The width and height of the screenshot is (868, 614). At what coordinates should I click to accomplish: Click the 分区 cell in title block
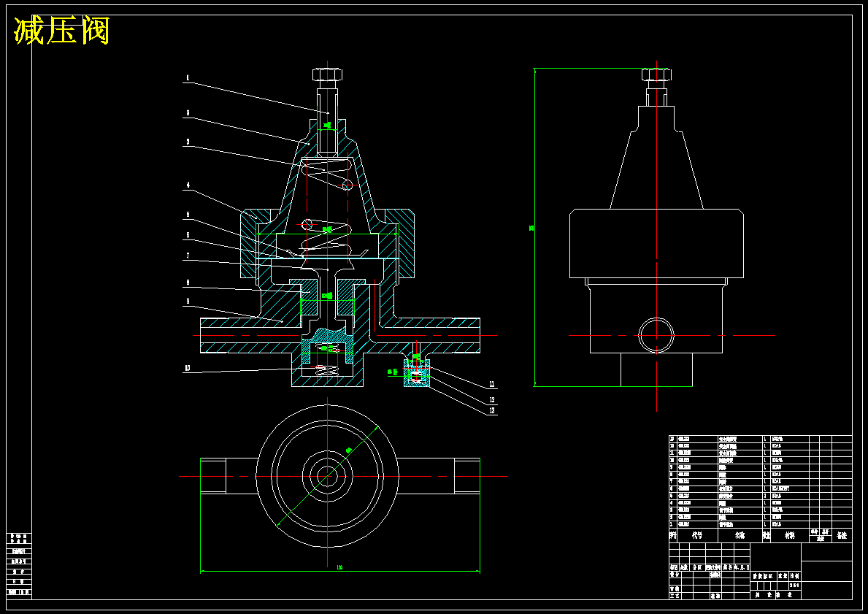click(697, 567)
